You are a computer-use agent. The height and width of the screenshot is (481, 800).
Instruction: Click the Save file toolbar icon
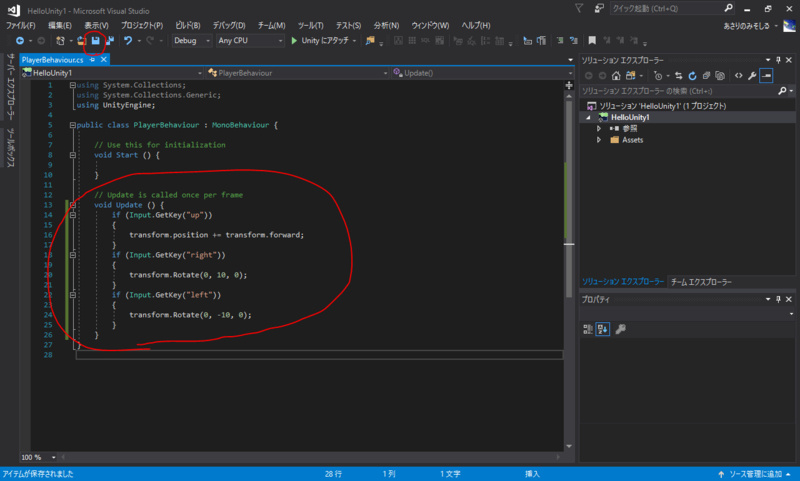tap(95, 41)
